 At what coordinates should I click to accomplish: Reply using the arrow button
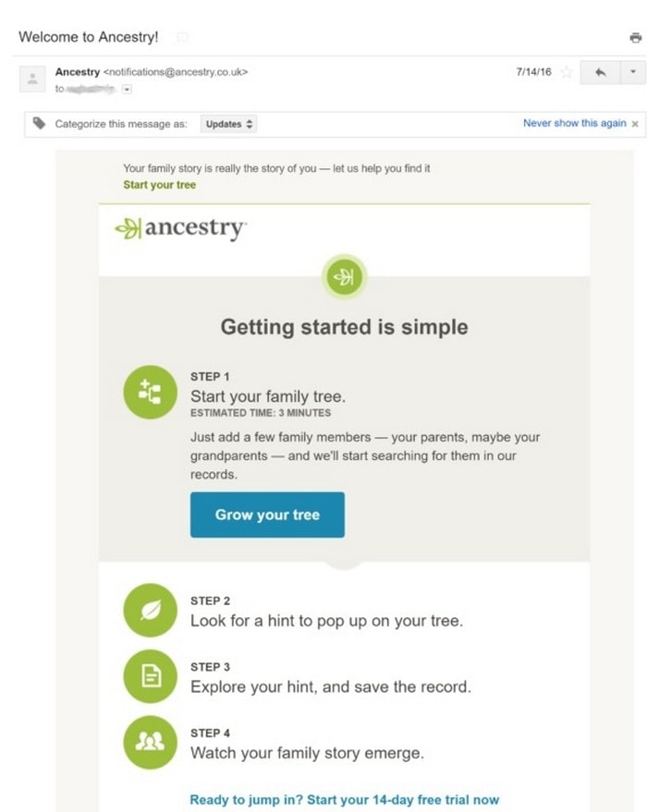(601, 72)
